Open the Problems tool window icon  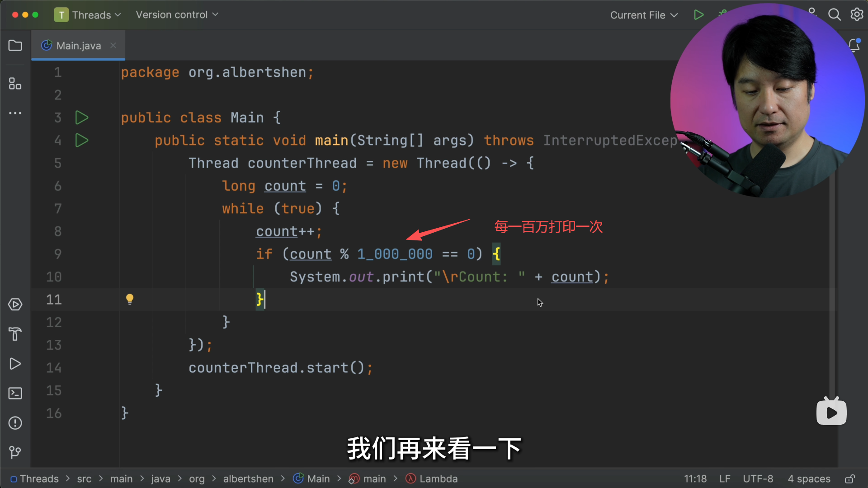(x=15, y=423)
